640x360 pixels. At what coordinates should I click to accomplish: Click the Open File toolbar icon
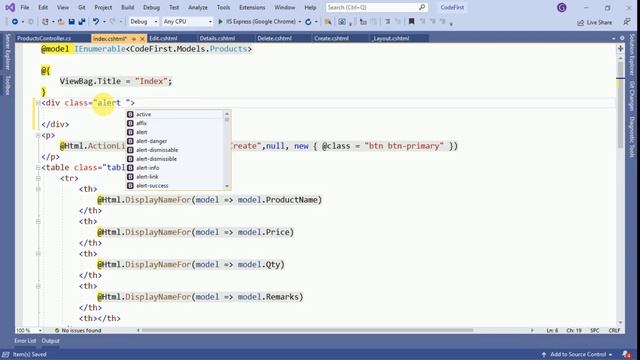coord(61,22)
